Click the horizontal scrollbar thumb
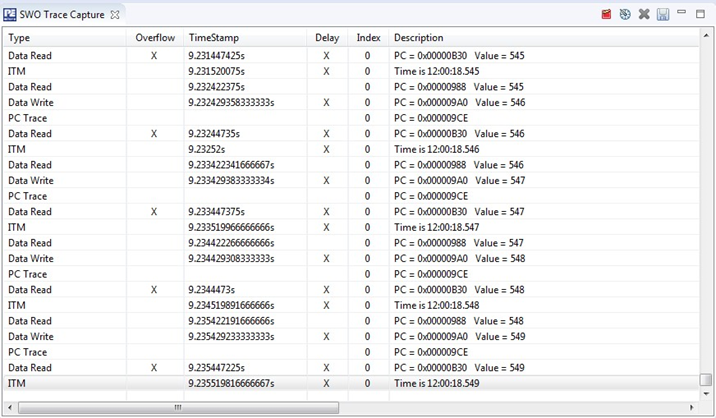716x418 pixels. point(178,407)
